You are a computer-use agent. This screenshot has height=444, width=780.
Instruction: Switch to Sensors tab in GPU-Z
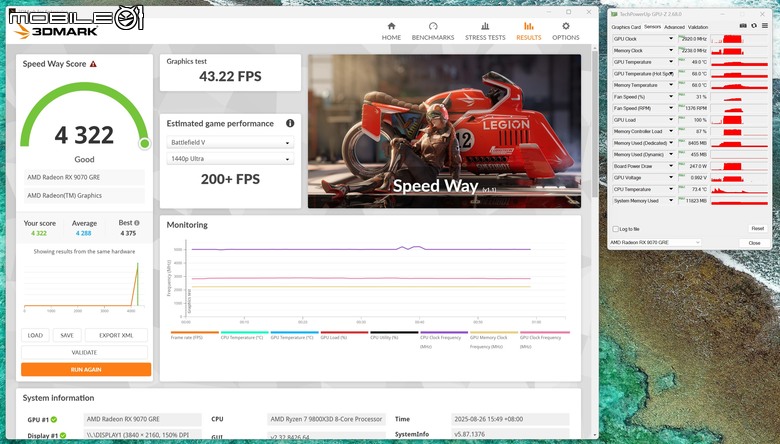(652, 27)
